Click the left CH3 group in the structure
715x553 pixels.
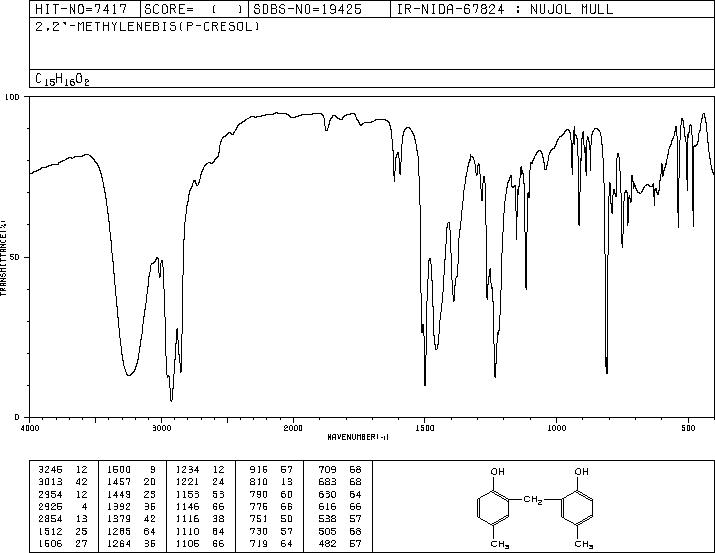coord(500,544)
